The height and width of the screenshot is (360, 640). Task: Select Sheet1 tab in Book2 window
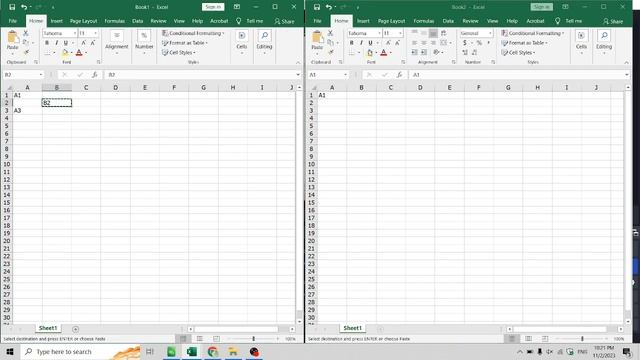tap(353, 328)
